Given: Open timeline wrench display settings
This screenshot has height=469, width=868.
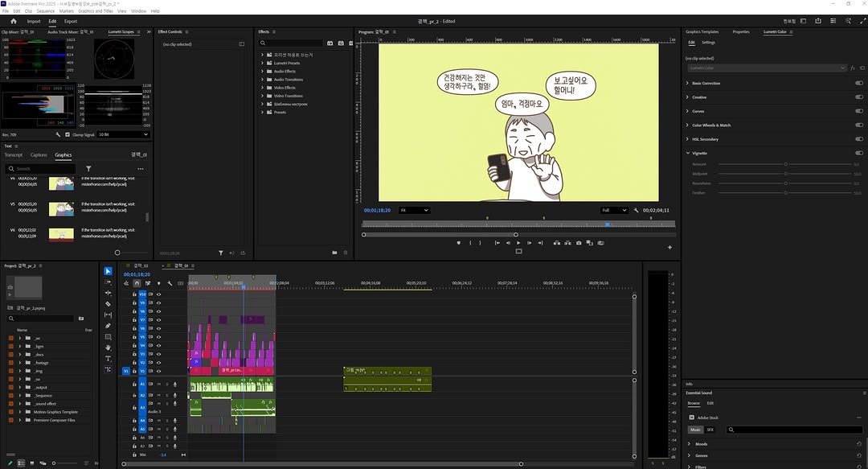Looking at the screenshot, I should [x=170, y=283].
